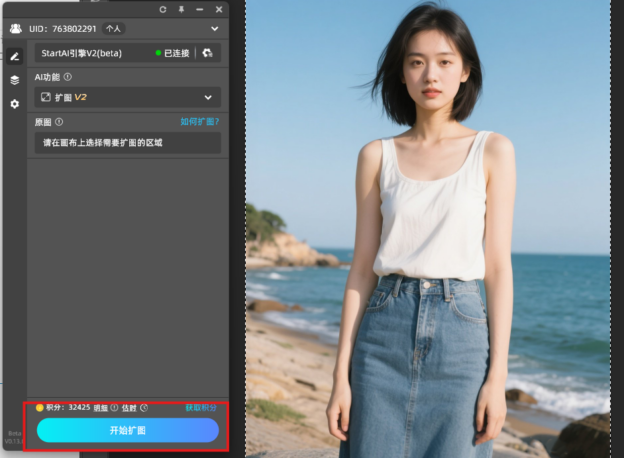
Task: Click the info icon next to AI功能
Action: pos(68,77)
